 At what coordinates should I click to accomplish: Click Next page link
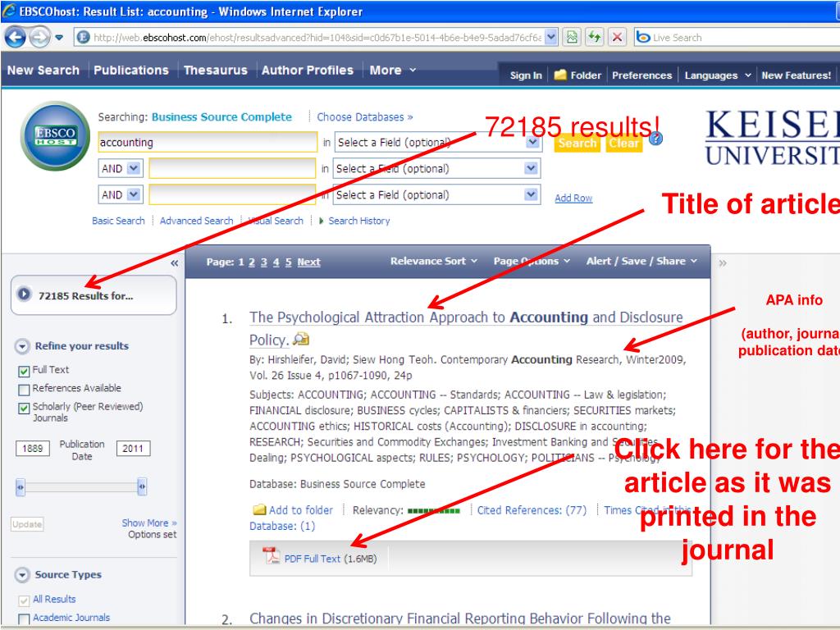click(x=308, y=262)
